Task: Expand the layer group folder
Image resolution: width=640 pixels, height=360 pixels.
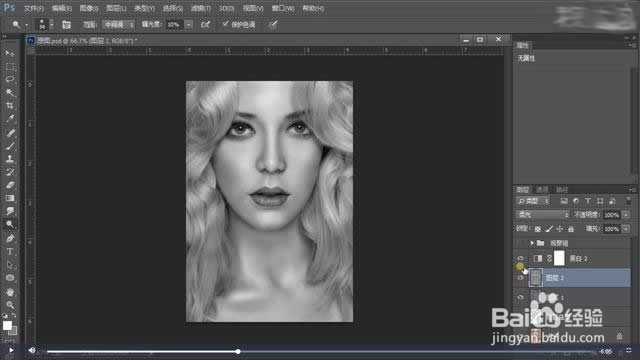Action: tap(532, 243)
